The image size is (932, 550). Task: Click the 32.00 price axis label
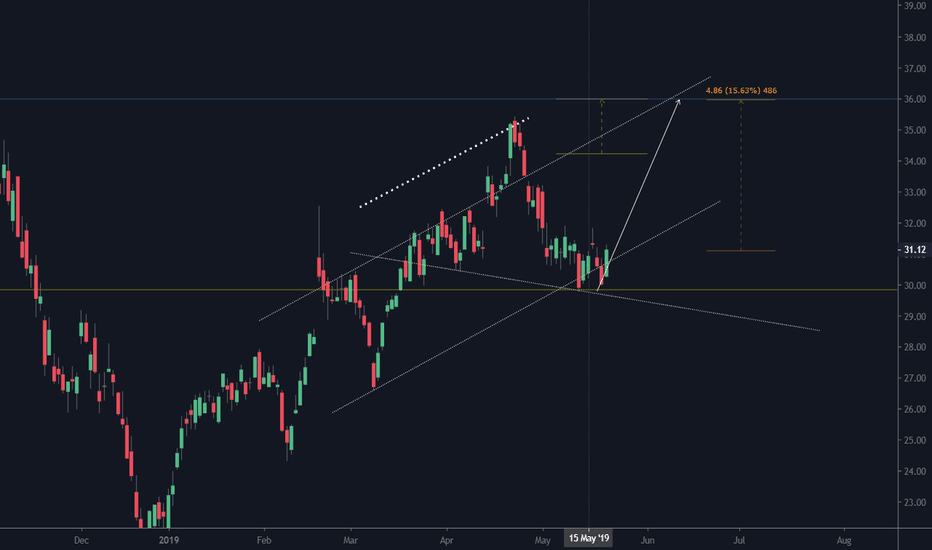pos(915,224)
